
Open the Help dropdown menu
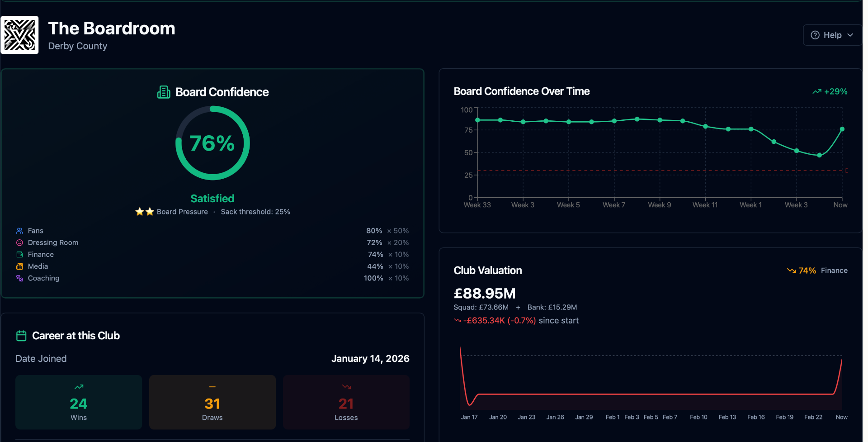832,35
